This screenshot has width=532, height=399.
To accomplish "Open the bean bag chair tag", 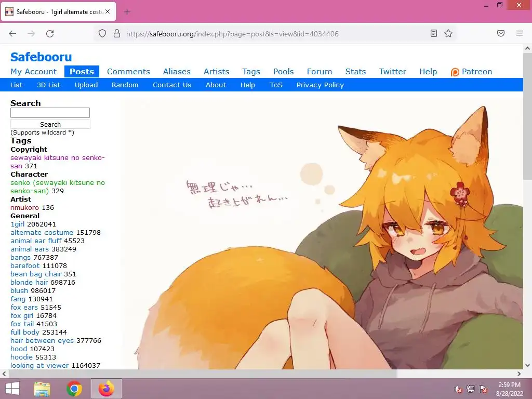I will [36, 274].
